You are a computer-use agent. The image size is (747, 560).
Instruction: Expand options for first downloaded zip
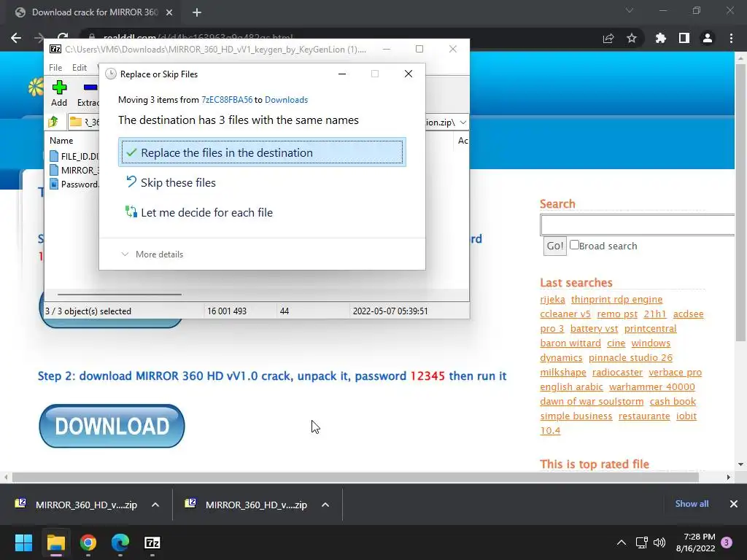coord(155,505)
